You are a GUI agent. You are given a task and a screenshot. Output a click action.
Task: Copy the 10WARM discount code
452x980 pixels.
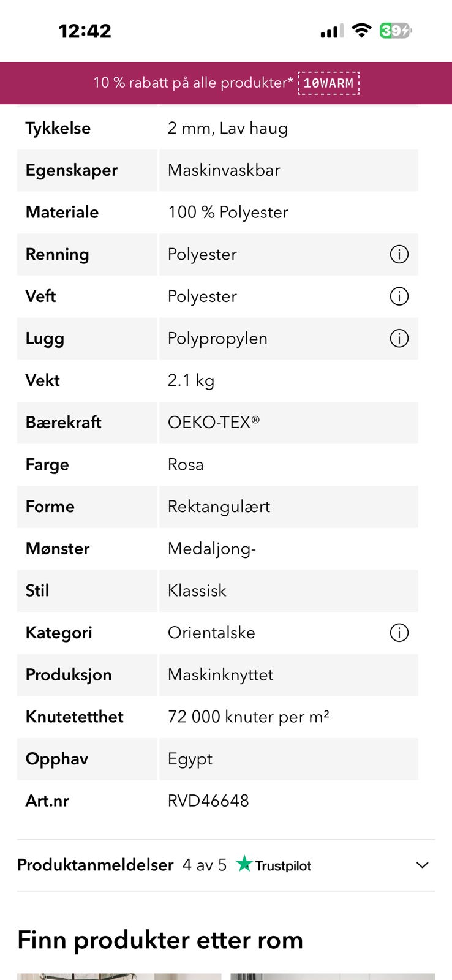[328, 83]
